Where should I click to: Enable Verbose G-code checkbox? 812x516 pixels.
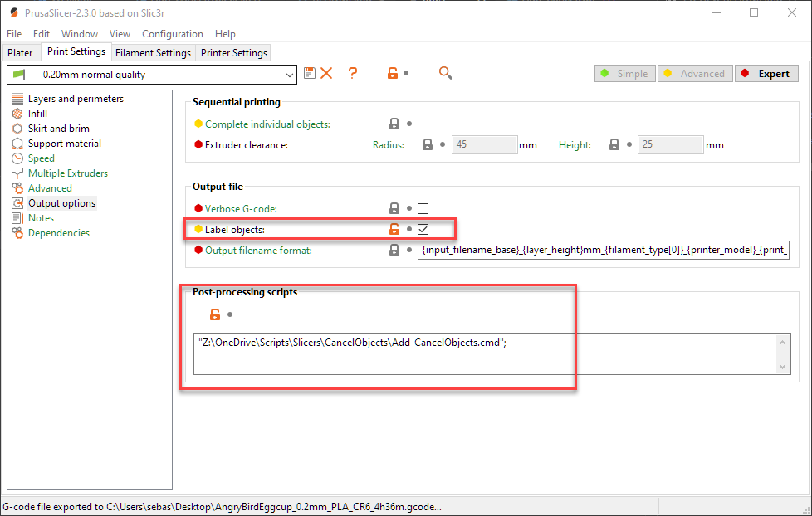pos(423,208)
